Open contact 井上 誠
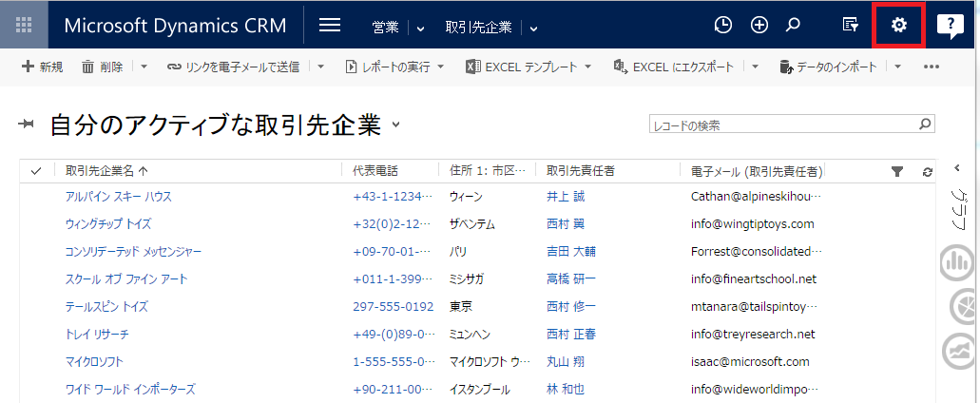 (566, 196)
